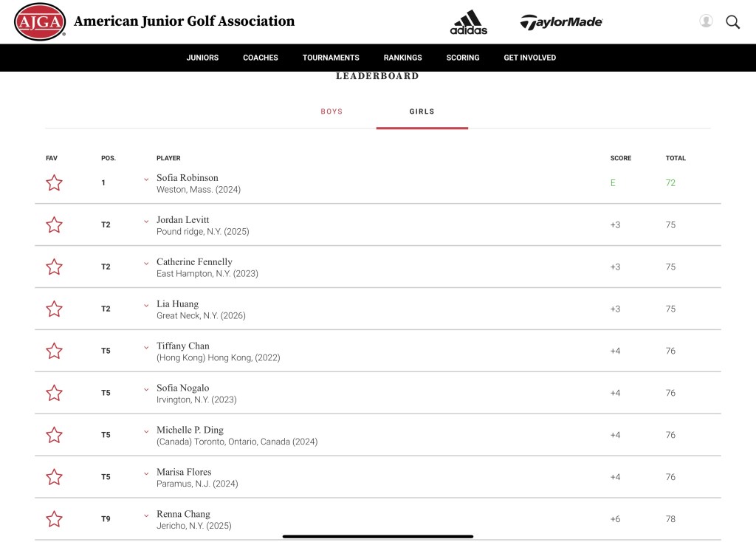
Task: Click the Get Involved navigation link
Action: click(529, 58)
